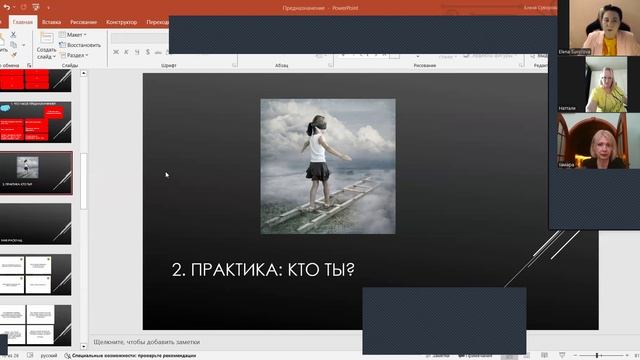Click the русский language indicator
The width and height of the screenshot is (640, 360).
(x=49, y=356)
